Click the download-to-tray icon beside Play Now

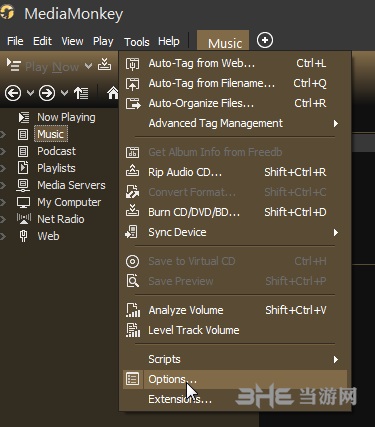pos(104,64)
